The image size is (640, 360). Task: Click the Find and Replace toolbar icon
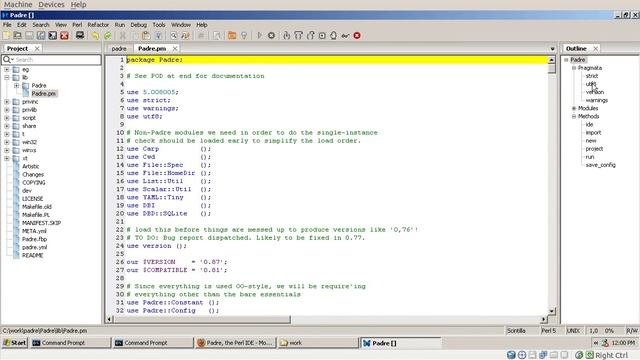coord(186,36)
